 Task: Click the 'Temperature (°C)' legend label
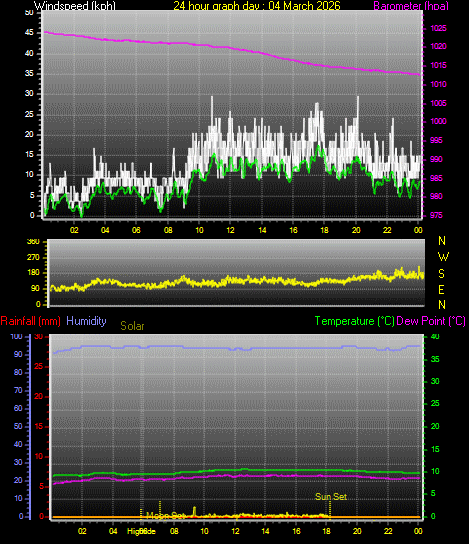(x=355, y=321)
